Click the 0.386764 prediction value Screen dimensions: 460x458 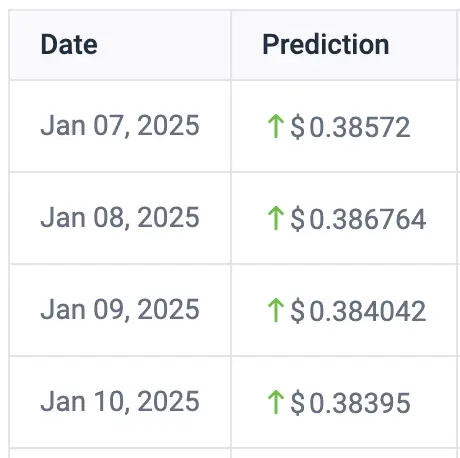[368, 219]
